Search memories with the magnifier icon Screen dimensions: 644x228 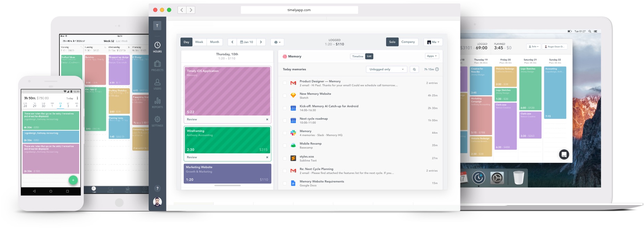coord(414,69)
